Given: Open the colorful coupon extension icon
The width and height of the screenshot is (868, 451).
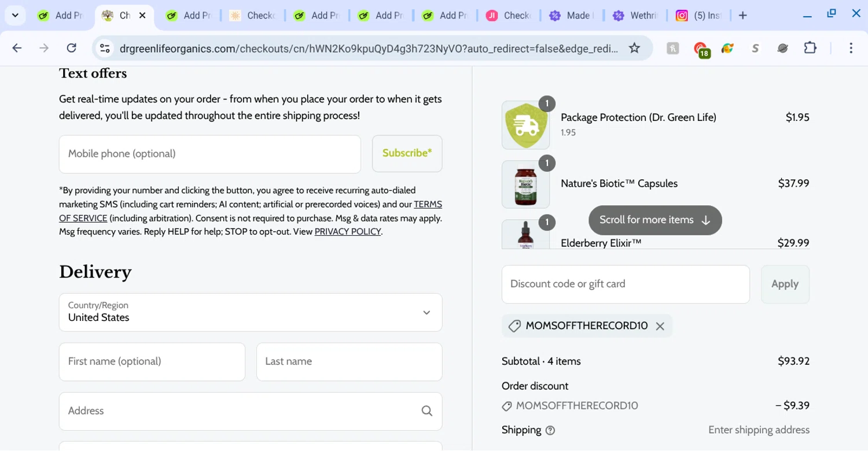Looking at the screenshot, I should pos(728,49).
